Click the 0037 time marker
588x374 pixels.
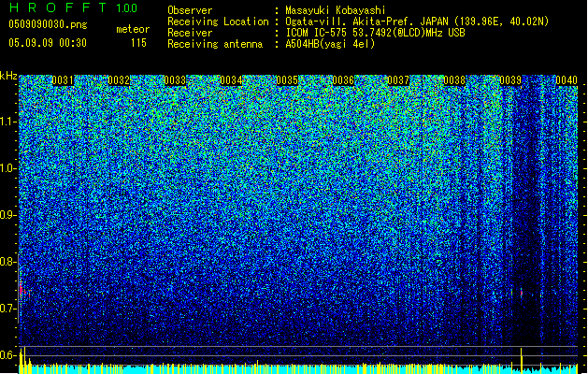pos(398,80)
